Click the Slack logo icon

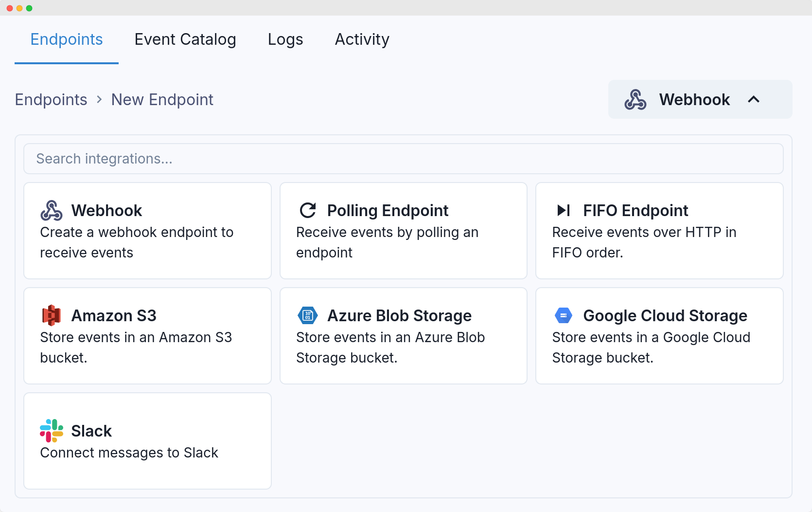tap(52, 430)
